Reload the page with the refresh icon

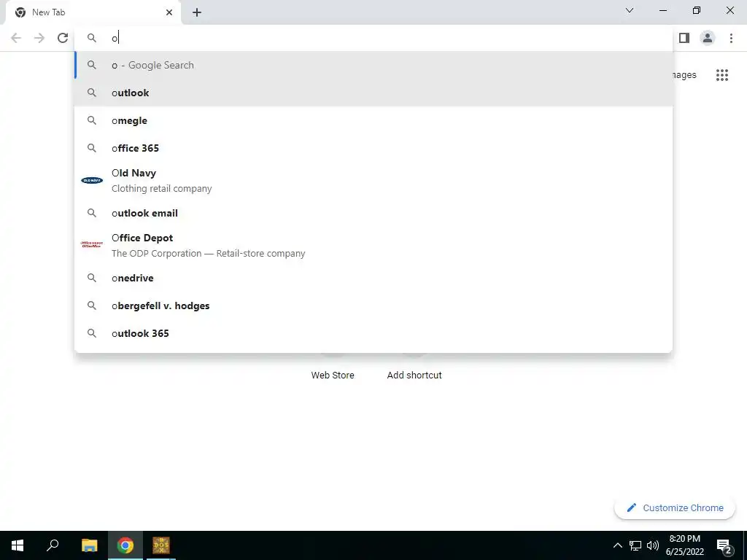click(x=63, y=38)
